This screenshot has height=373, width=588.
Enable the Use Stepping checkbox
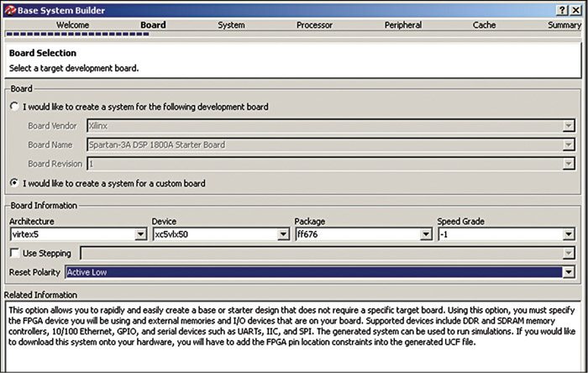tap(14, 253)
